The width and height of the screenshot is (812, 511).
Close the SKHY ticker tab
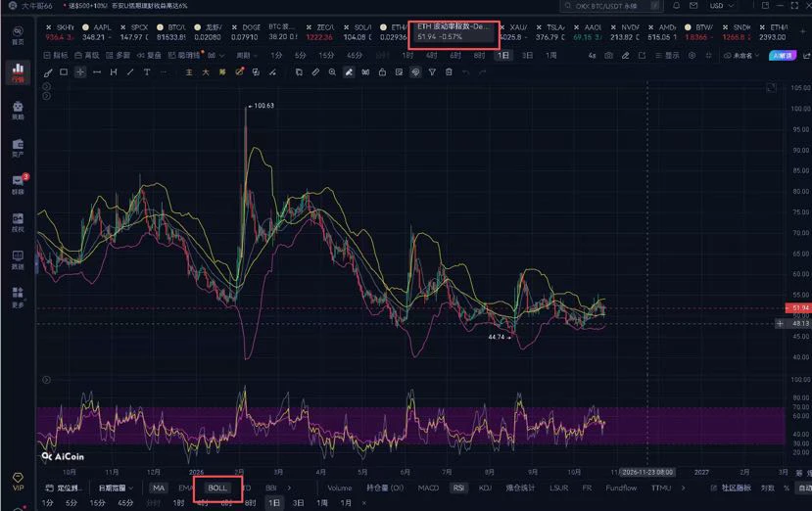[x=48, y=27]
